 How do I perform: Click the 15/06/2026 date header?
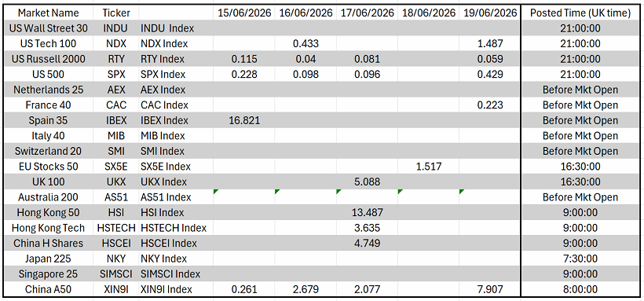click(244, 13)
